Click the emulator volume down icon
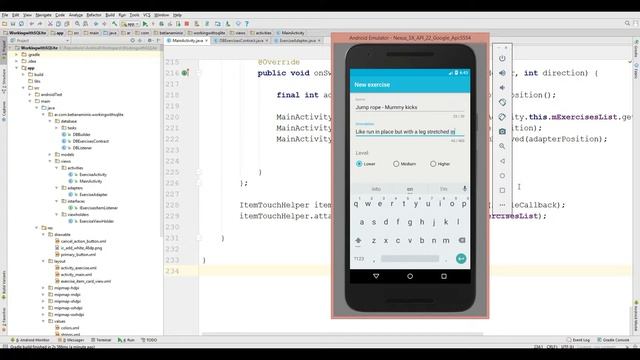 502,88
